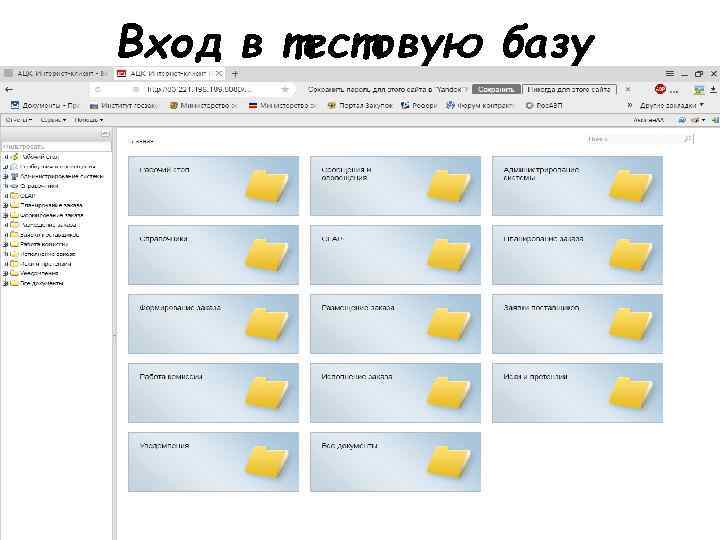Open the Заявки поставщиков tile

click(578, 324)
